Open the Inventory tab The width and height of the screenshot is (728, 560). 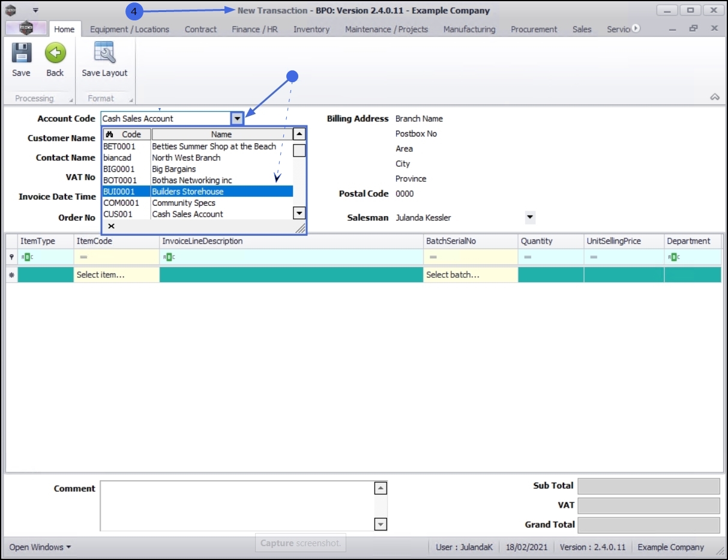(311, 29)
